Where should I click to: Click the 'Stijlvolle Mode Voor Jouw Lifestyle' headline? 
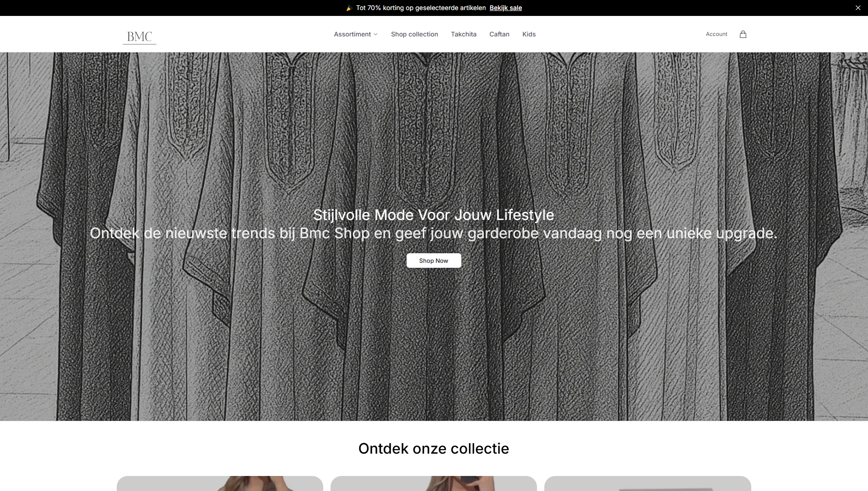click(434, 215)
